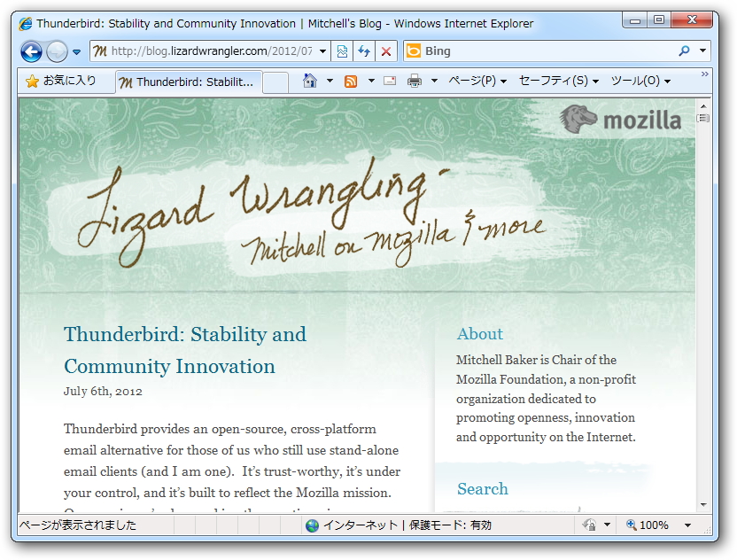Follow the About section link
737x560 pixels.
pos(479,334)
